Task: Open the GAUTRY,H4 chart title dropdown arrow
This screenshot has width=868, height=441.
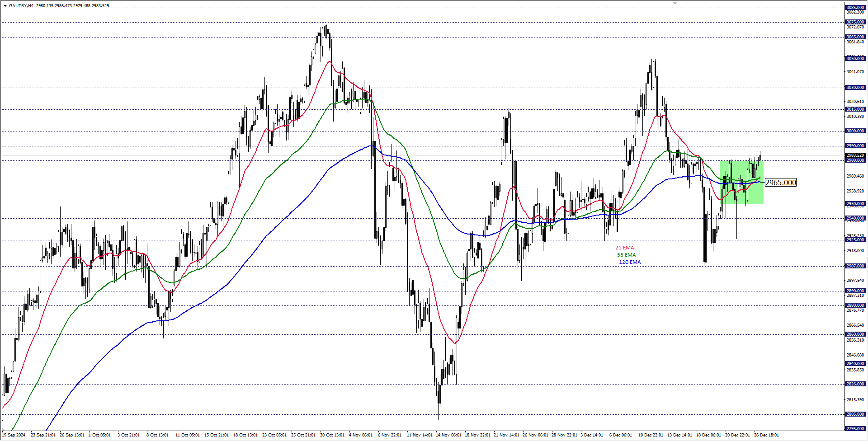Action: click(x=5, y=6)
